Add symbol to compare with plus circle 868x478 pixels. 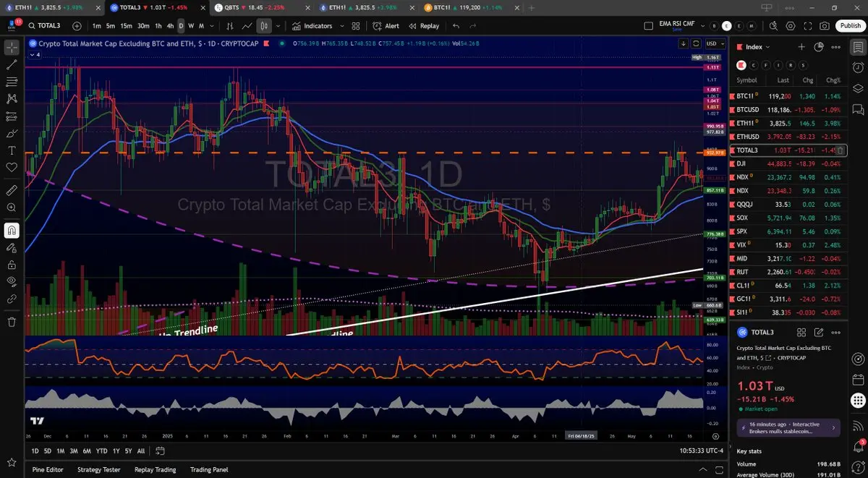tap(77, 25)
